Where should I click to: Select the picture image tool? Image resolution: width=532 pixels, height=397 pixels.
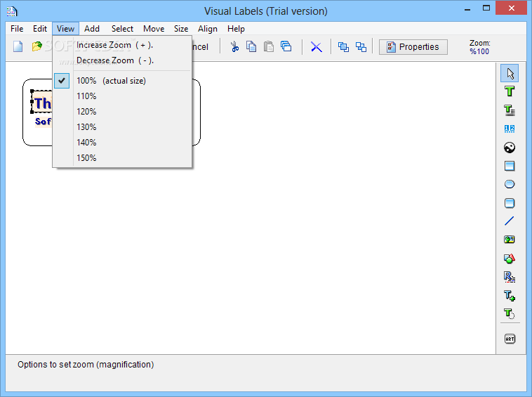(x=510, y=148)
